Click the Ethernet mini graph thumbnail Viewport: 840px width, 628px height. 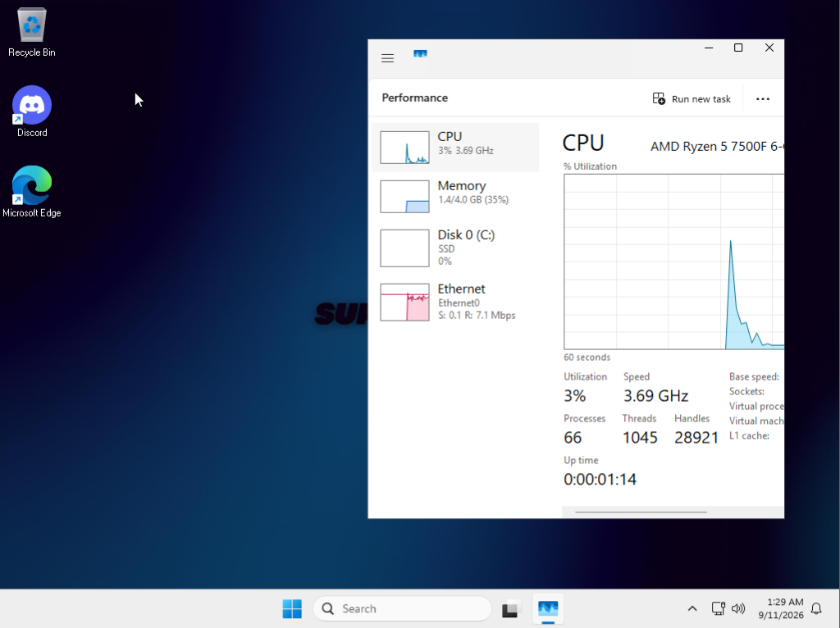(x=404, y=302)
